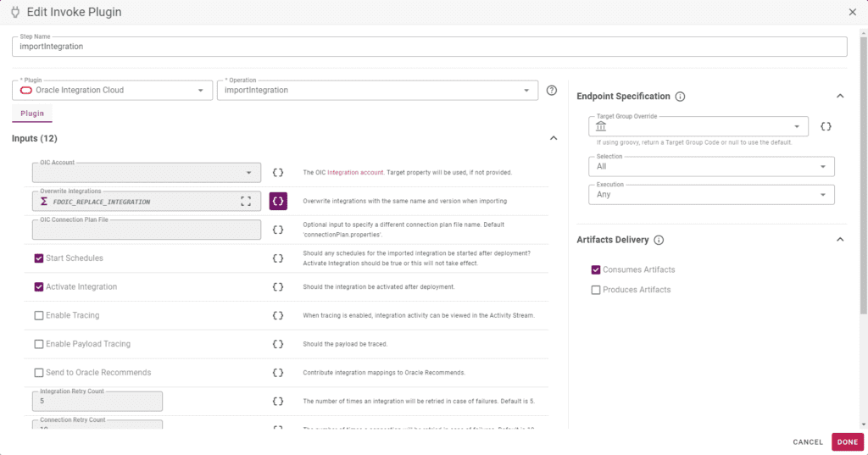The width and height of the screenshot is (868, 455).
Task: Click 'Contribute integration mappings to Oracle Recommends.' text
Action: (x=384, y=373)
